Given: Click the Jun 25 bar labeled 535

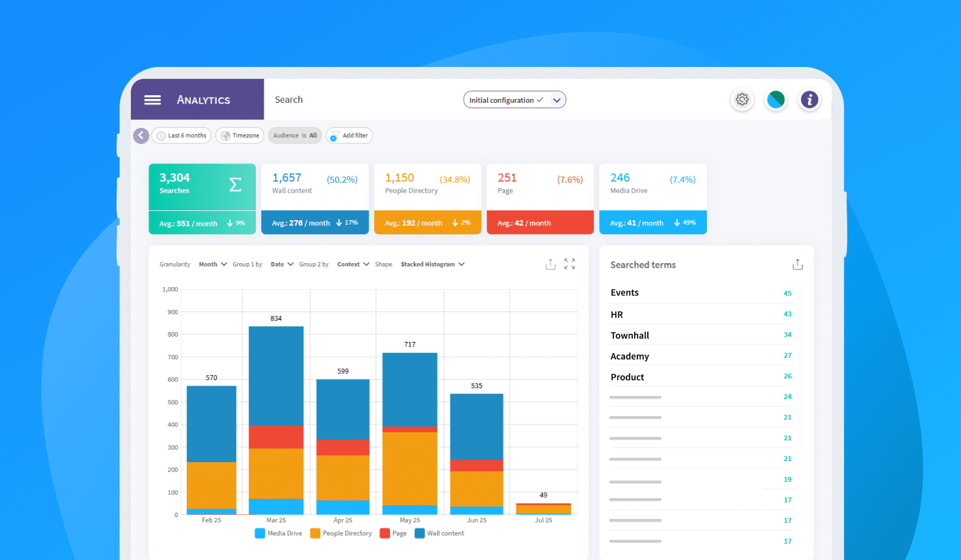Looking at the screenshot, I should pos(477,455).
